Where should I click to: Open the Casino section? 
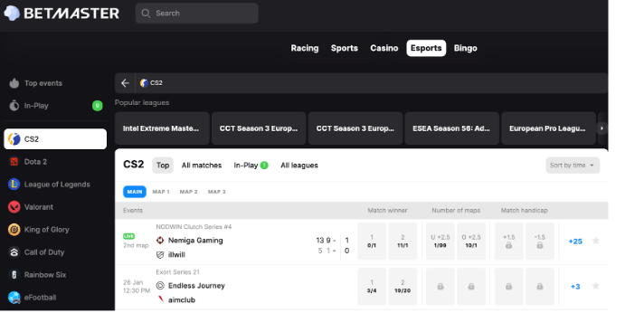click(384, 48)
